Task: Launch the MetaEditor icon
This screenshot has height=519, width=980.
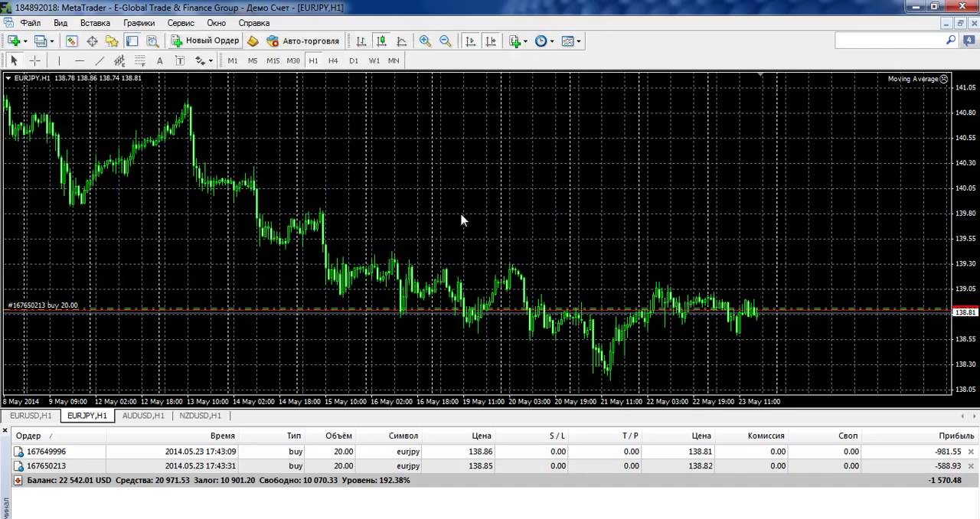Action: coord(253,41)
